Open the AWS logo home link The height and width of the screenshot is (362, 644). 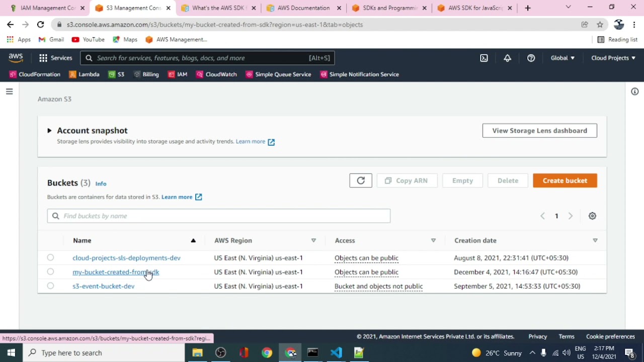(x=16, y=58)
